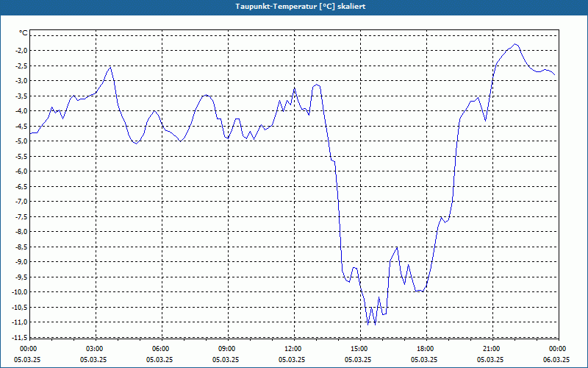The height and width of the screenshot is (368, 588).
Task: Select the '-9,0' y-axis value
Action: (x=21, y=262)
